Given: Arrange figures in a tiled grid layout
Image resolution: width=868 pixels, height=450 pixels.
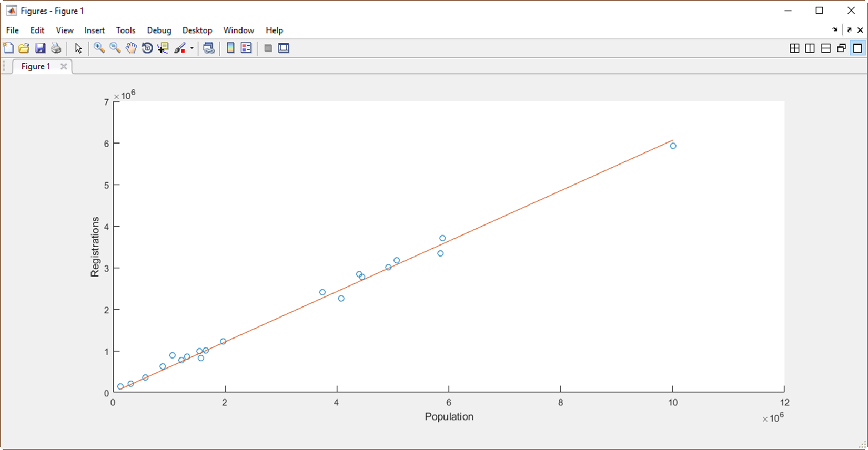Looking at the screenshot, I should (794, 48).
